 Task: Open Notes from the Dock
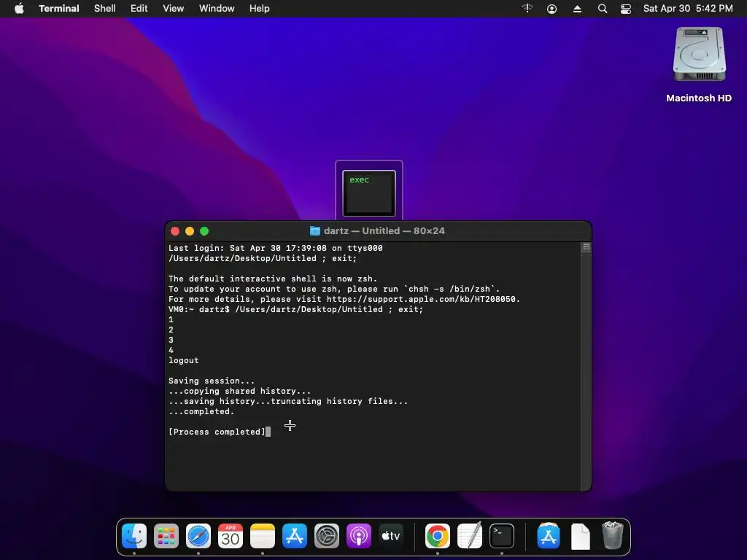263,536
